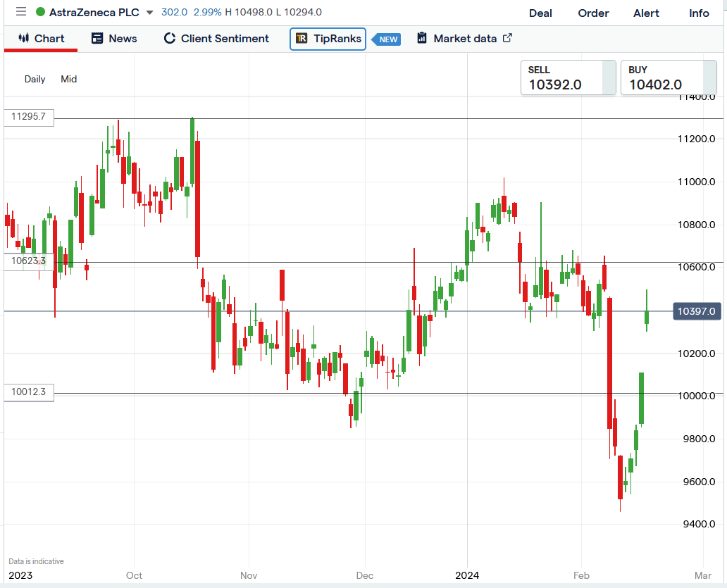Image resolution: width=727 pixels, height=588 pixels.
Task: Click the Nov label on time axis
Action: [249, 575]
